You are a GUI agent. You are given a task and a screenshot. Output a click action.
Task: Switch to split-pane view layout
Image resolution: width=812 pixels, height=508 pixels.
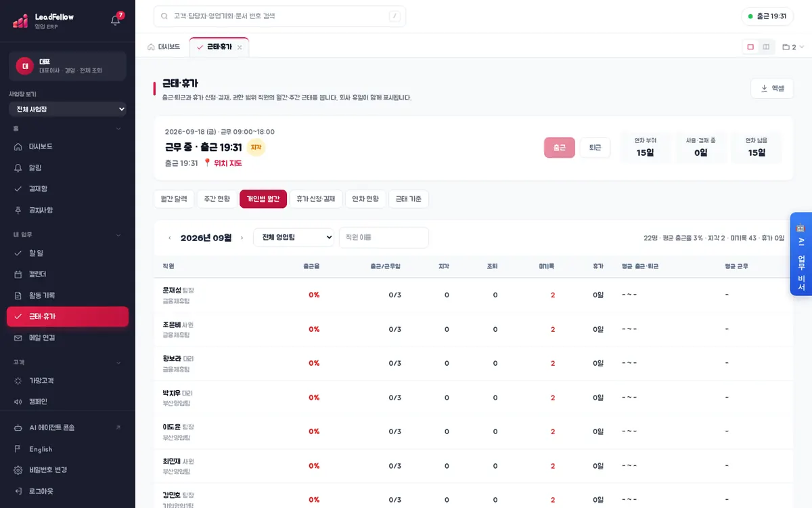[x=766, y=47]
